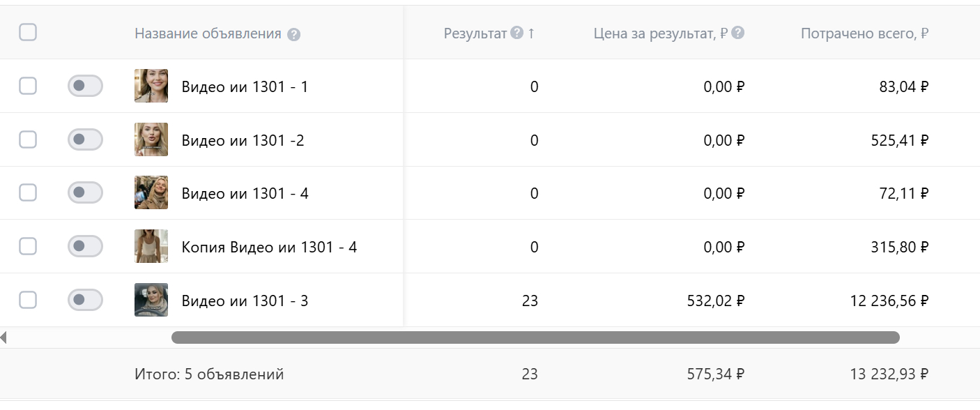Screen dimensions: 980x410
Task: Click the horizontal scrollbar thumb
Action: [535, 338]
